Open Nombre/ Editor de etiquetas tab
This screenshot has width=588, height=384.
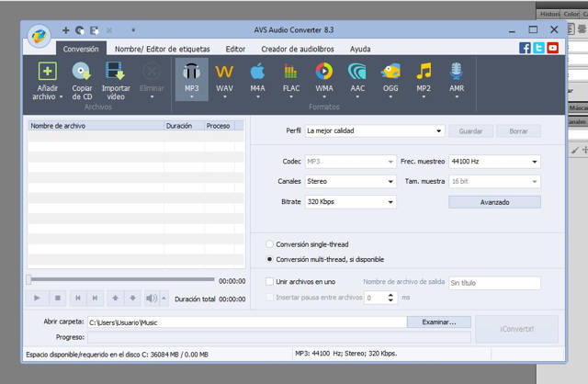click(x=162, y=49)
